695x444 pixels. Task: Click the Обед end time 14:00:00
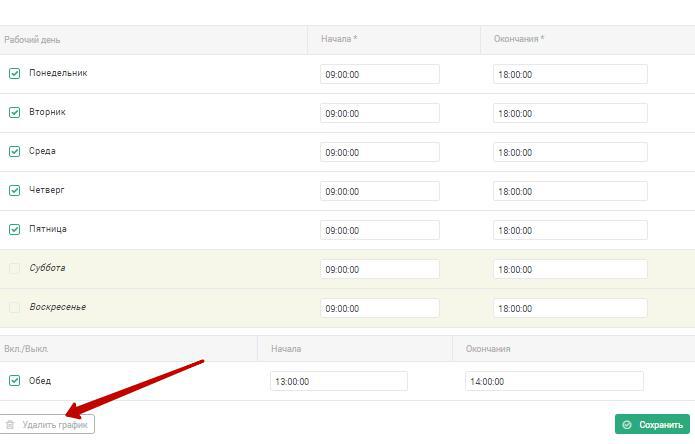[x=554, y=381]
